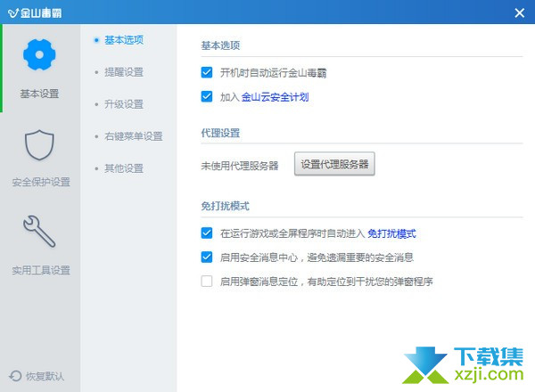Click the 代理设置 section heading
This screenshot has width=535, height=392.
click(x=220, y=134)
